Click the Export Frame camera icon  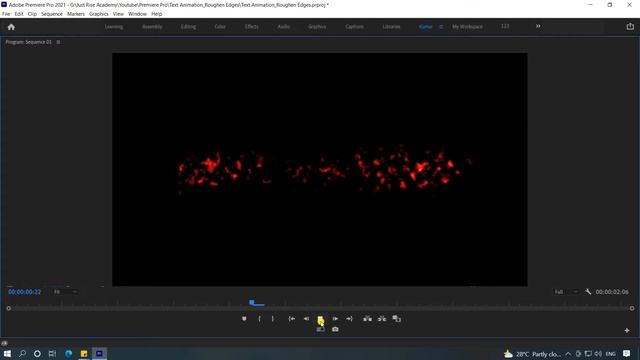(335, 329)
